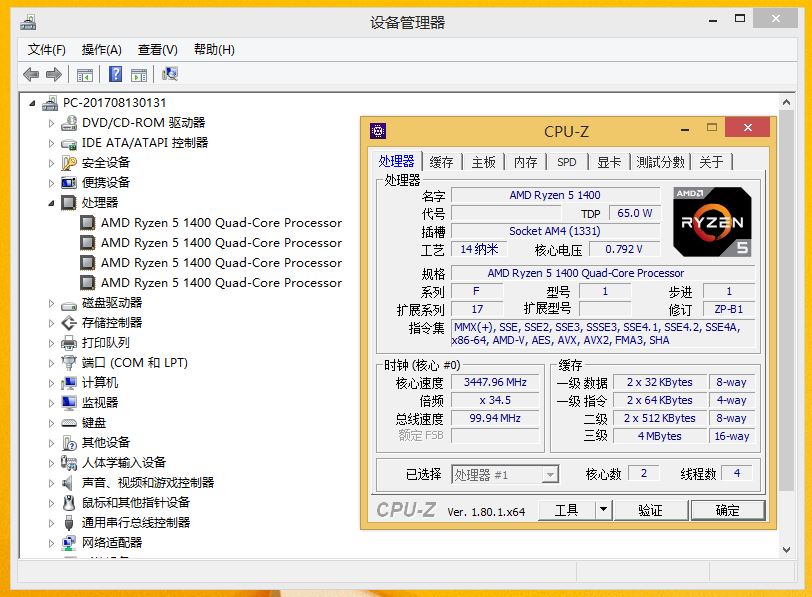
Task: Click the computer icon beside PC-201708130131
Action: click(49, 101)
